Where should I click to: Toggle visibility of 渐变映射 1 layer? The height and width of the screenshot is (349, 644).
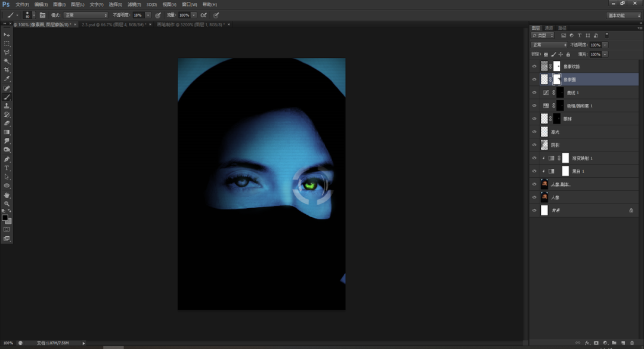pos(534,158)
